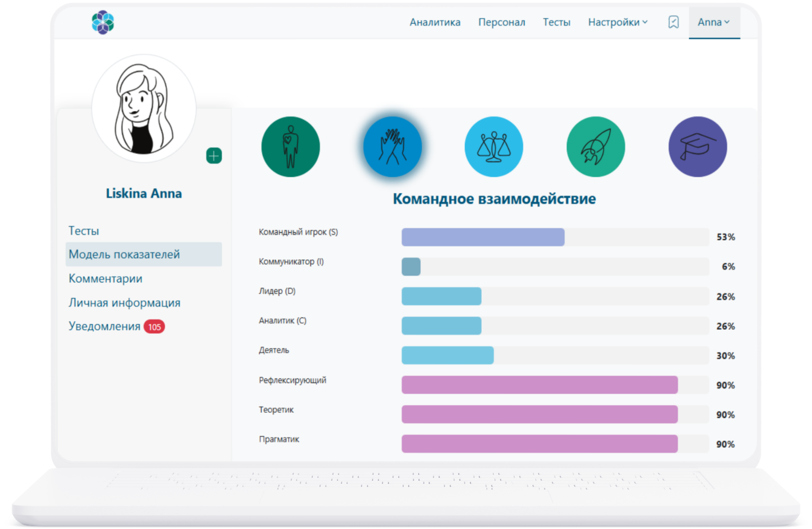Screen dimensions: 812x529
Task: Open Личная информация section
Action: coord(125,302)
